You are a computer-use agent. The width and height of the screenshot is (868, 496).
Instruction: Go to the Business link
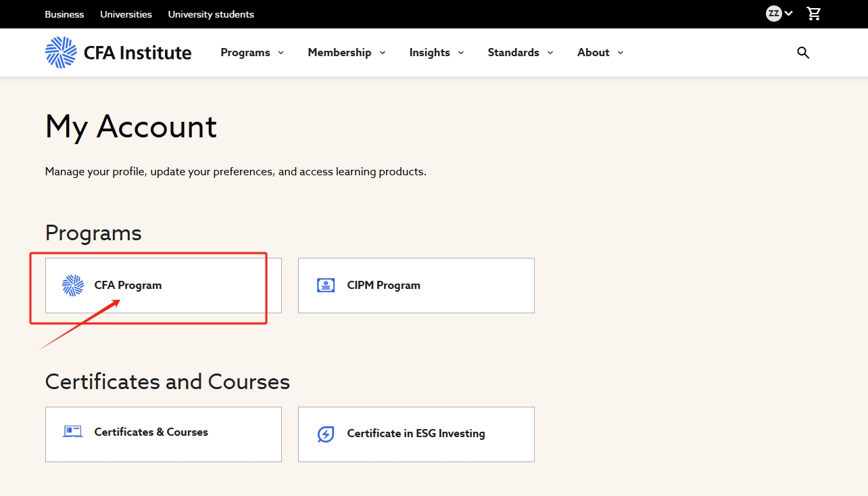click(x=64, y=14)
